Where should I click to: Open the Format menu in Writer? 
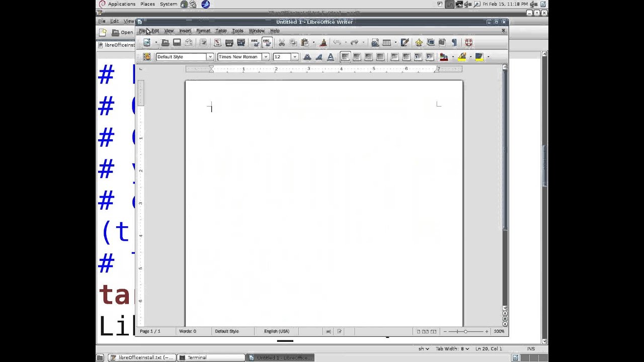point(203,31)
